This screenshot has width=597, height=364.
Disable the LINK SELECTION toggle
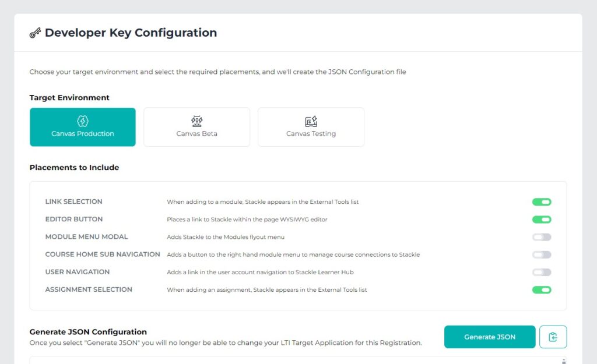[x=542, y=202]
